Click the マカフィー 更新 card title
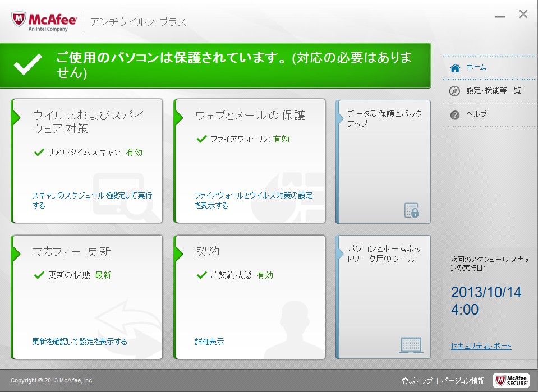The width and height of the screenshot is (538, 392). pos(72,251)
